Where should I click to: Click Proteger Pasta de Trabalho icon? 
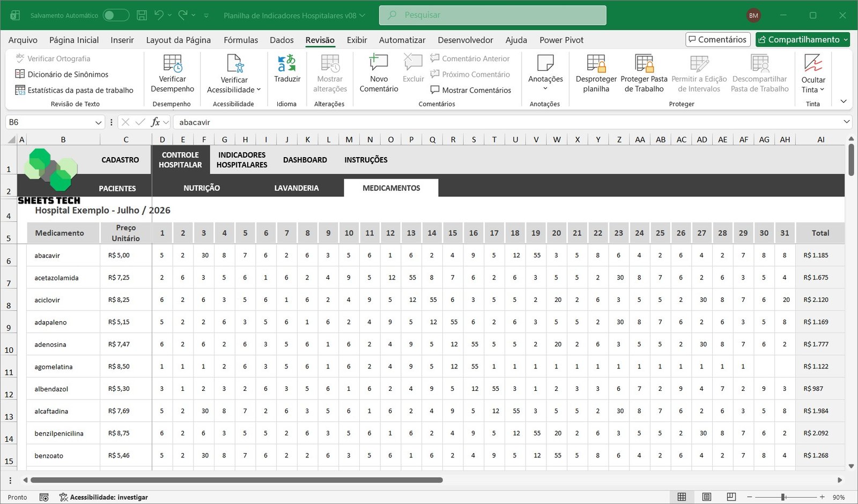click(x=644, y=64)
